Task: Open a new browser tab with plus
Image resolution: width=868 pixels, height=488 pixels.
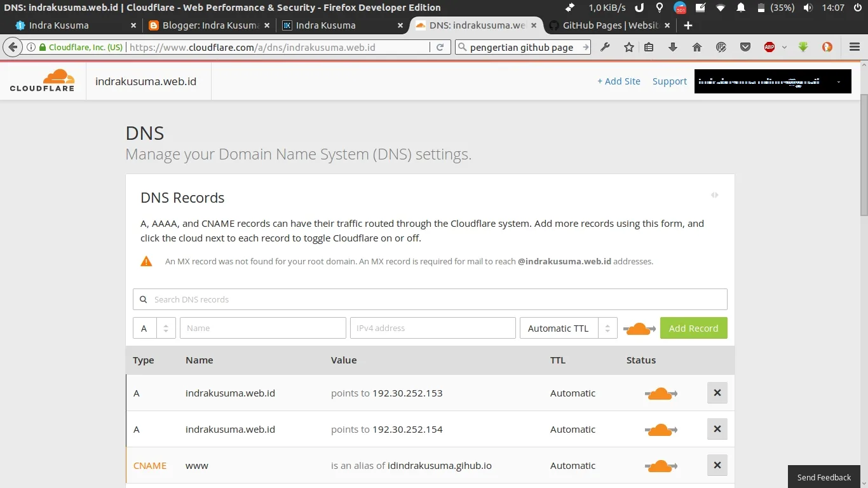Action: [x=688, y=25]
